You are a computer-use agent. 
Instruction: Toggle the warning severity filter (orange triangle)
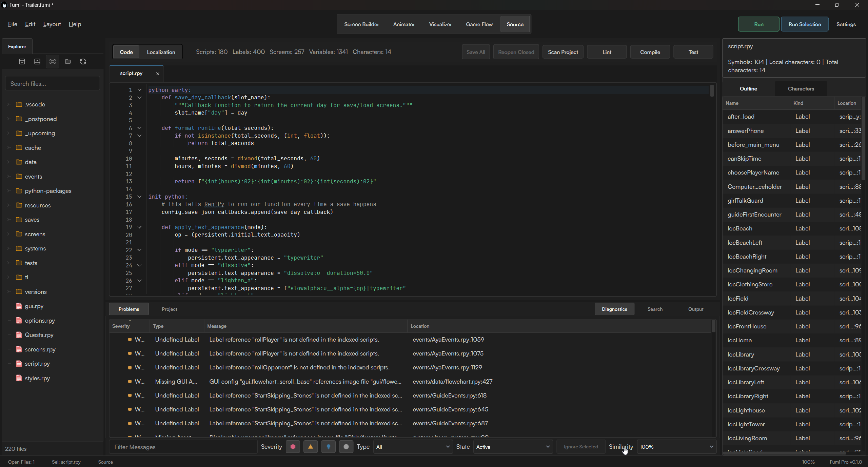tap(311, 447)
